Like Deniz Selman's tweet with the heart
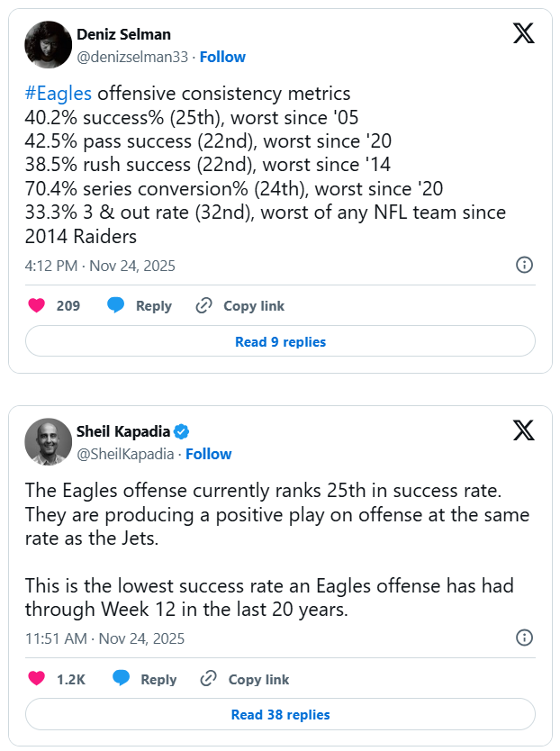This screenshot has width=560, height=751. click(37, 306)
